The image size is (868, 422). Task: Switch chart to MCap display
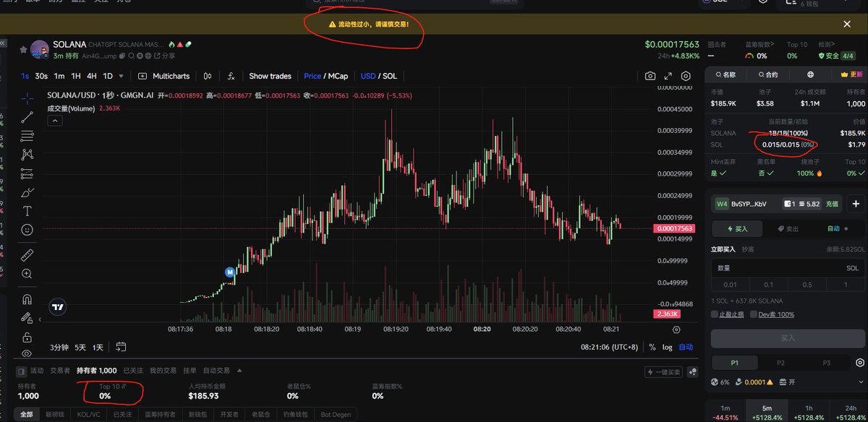(338, 76)
